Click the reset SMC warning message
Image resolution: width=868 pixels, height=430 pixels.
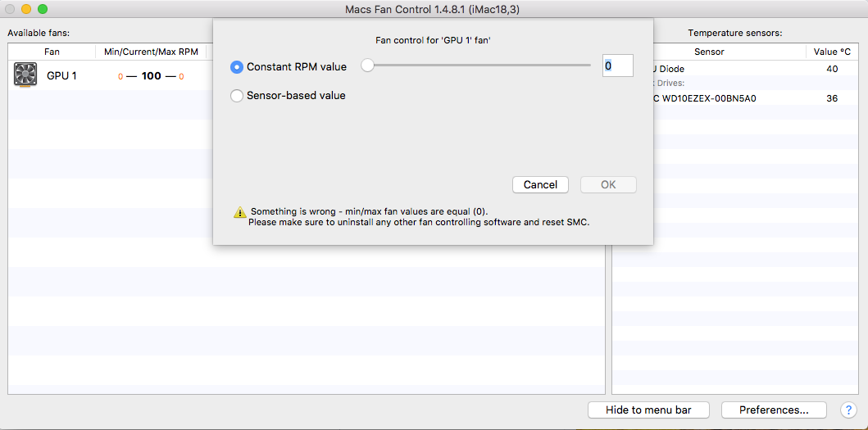(419, 223)
